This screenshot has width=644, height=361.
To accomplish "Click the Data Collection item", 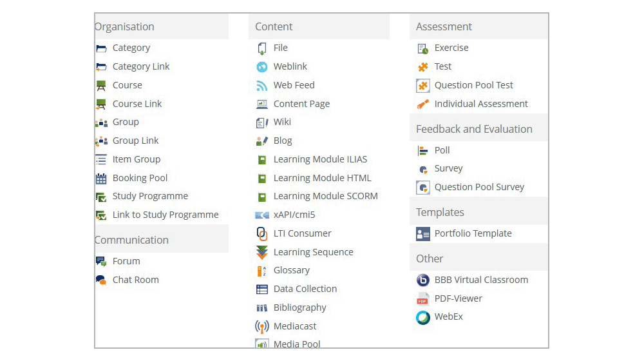I will (305, 289).
